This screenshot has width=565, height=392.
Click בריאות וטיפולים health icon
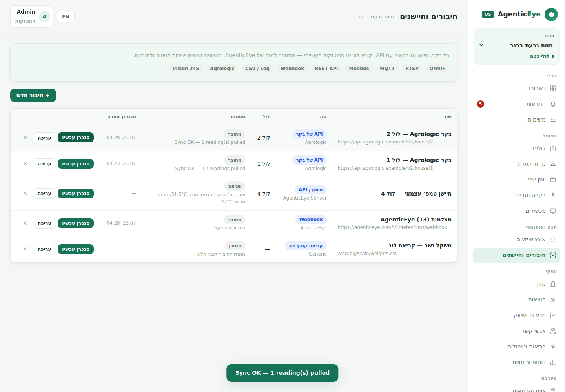click(553, 347)
